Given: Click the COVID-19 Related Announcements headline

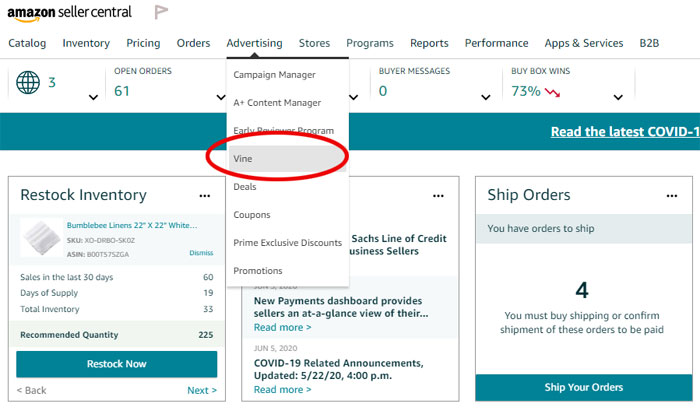Looking at the screenshot, I should (x=339, y=369).
